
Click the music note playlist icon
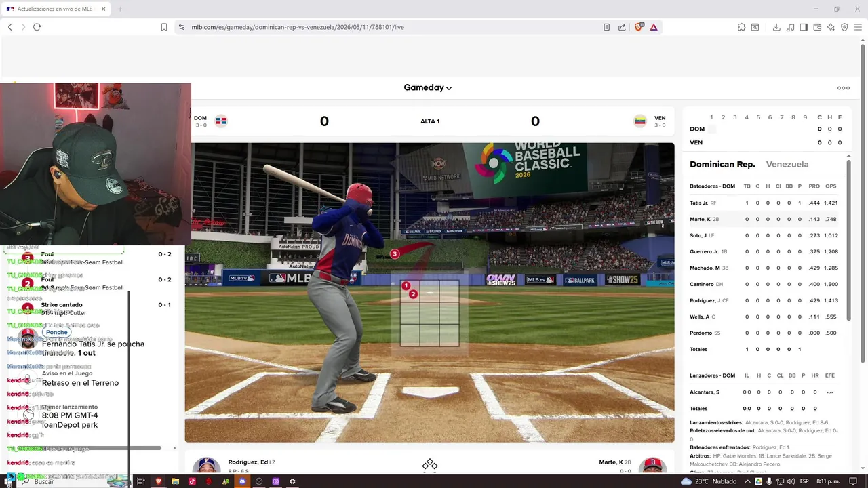pos(790,27)
